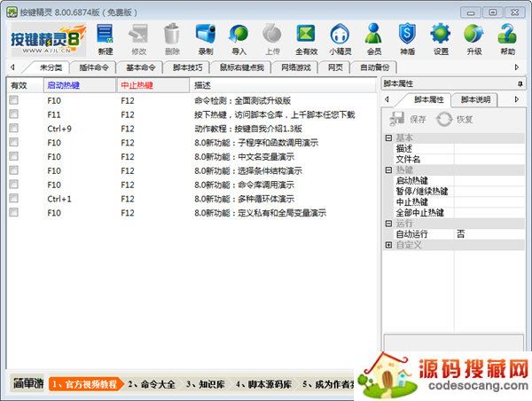Open 4、脚本源码库 link
This screenshot has height=401, width=532.
pos(263,384)
